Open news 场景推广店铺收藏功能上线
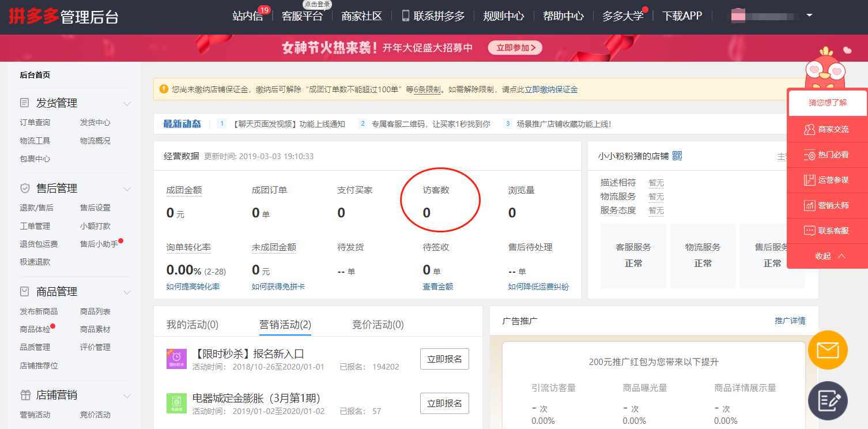Image resolution: width=868 pixels, height=429 pixels. coord(564,124)
